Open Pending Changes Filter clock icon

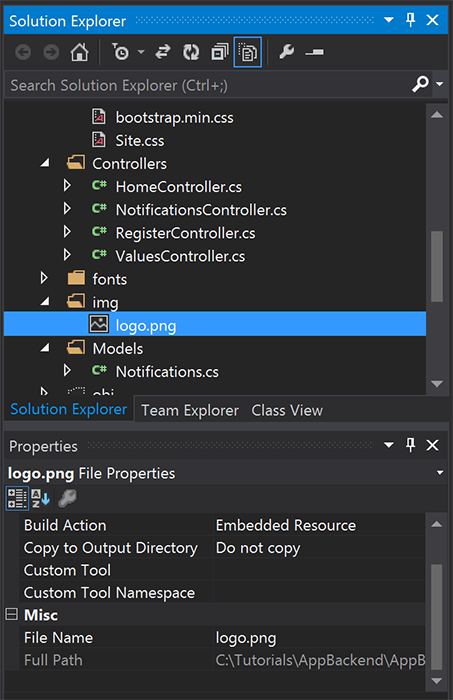pyautogui.click(x=120, y=52)
